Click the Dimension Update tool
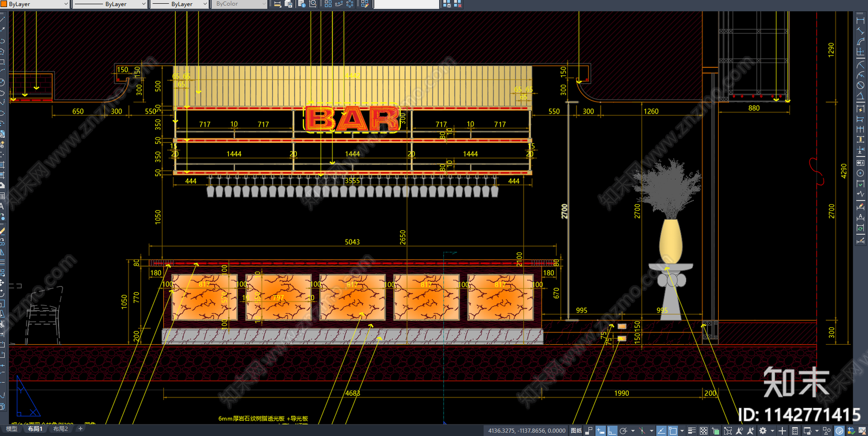 pos(860,228)
